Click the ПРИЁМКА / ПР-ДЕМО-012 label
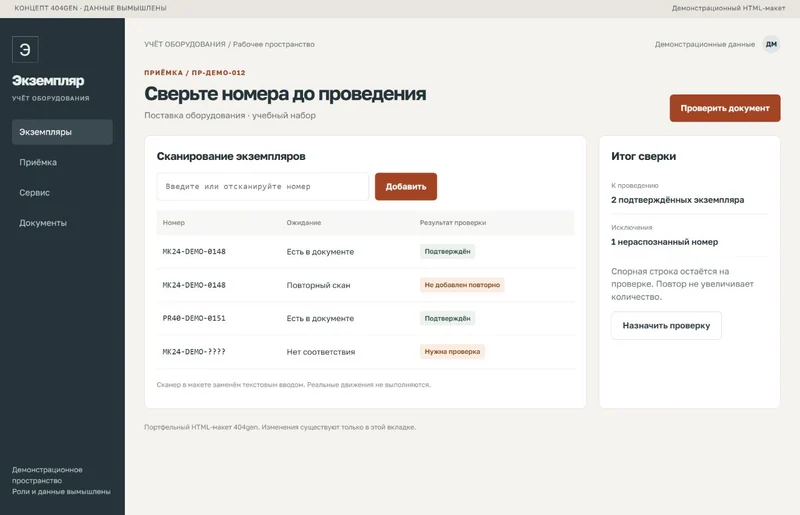800x515 pixels. 195,72
